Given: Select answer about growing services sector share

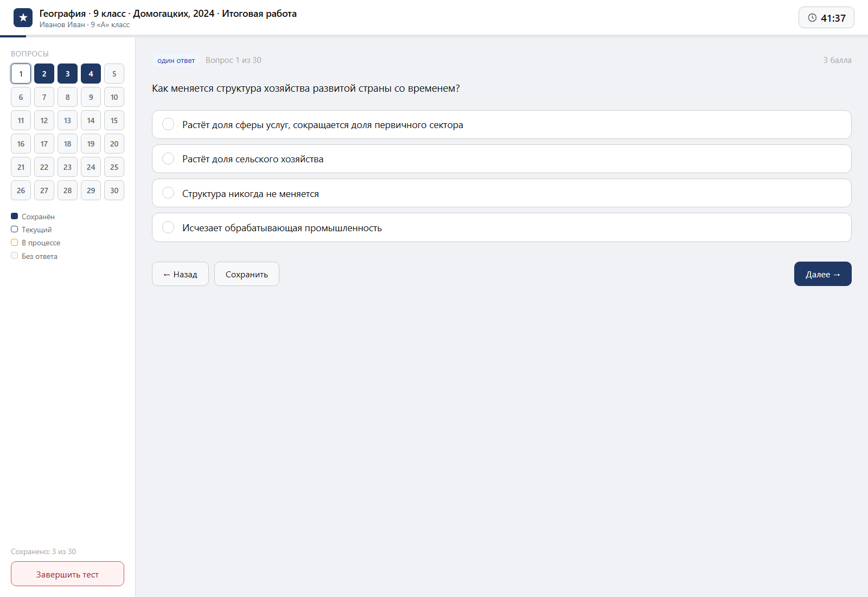Looking at the screenshot, I should click(x=501, y=125).
